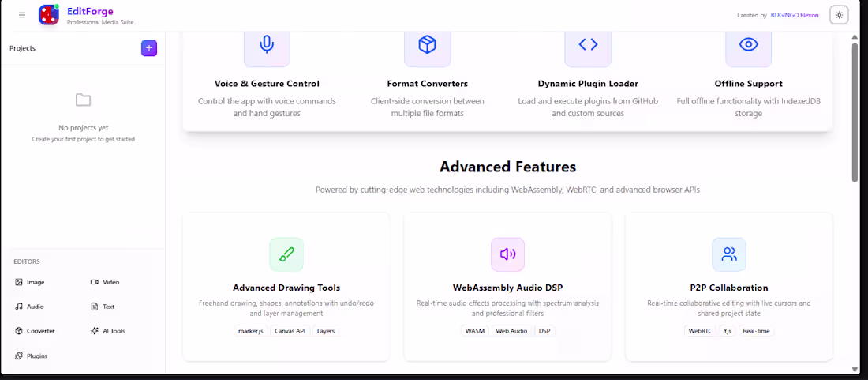Viewport: 868px width, 380px height.
Task: Open the Plugins section
Action: point(32,356)
